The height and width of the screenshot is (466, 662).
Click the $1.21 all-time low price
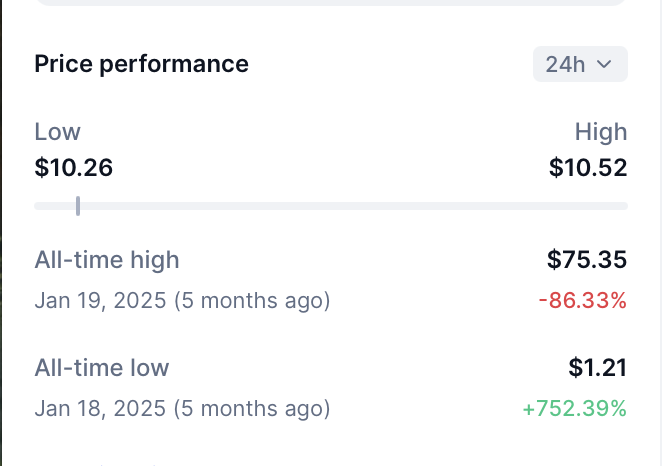tap(598, 368)
